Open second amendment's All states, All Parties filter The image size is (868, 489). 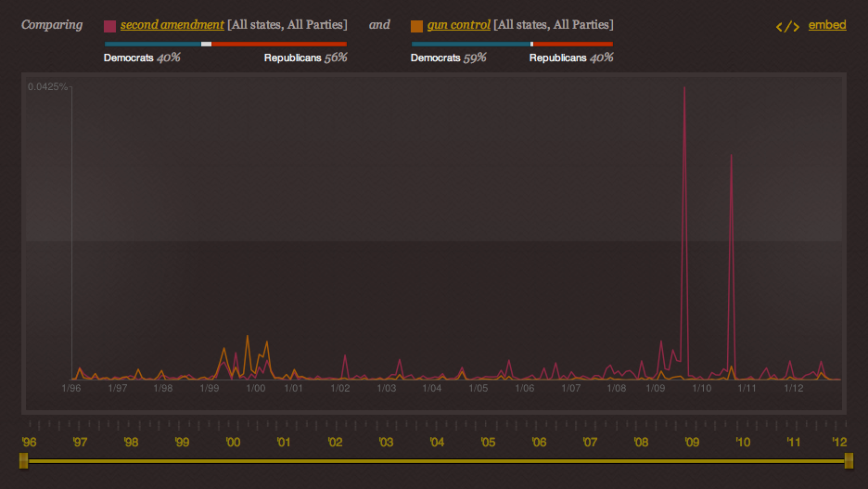pos(287,25)
